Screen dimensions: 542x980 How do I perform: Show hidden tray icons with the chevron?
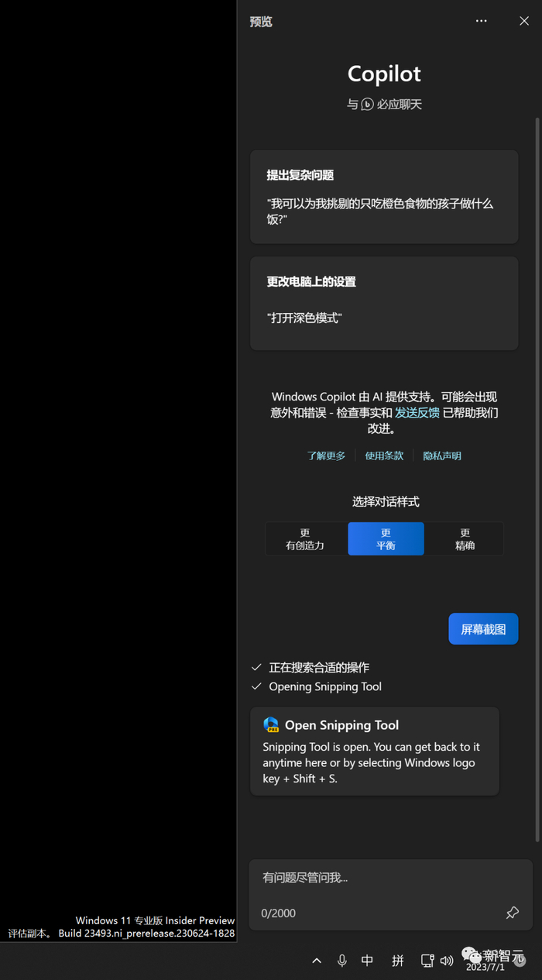[x=317, y=961]
